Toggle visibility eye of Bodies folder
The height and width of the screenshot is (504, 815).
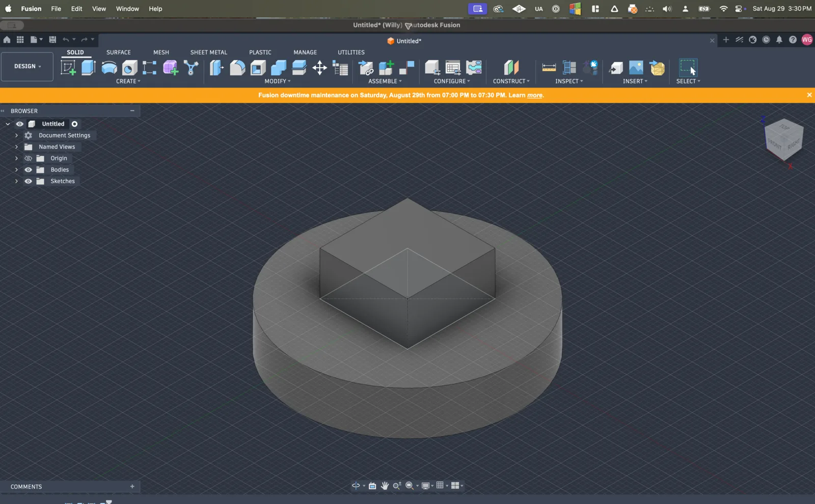28,170
